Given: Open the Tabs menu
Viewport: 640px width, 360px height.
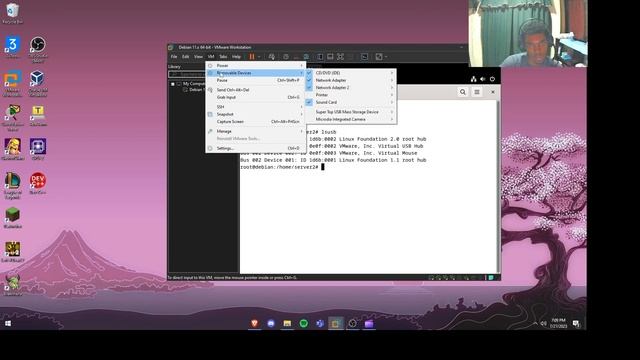Looking at the screenshot, I should [223, 57].
